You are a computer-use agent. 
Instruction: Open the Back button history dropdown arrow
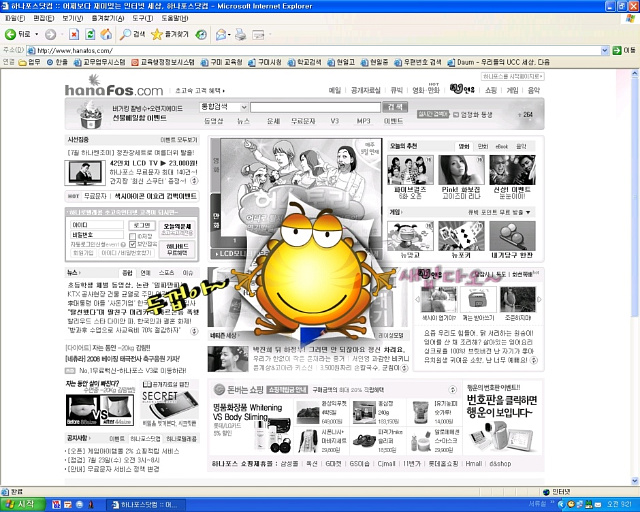coord(37,35)
